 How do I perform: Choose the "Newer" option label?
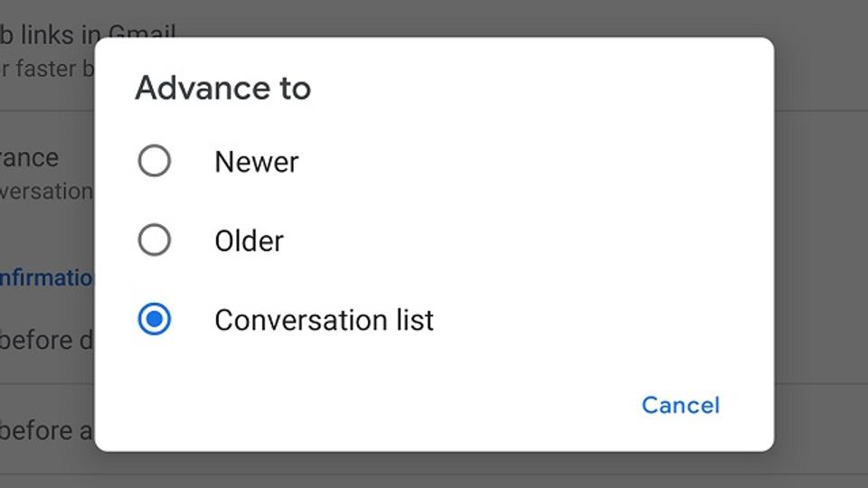coord(256,162)
